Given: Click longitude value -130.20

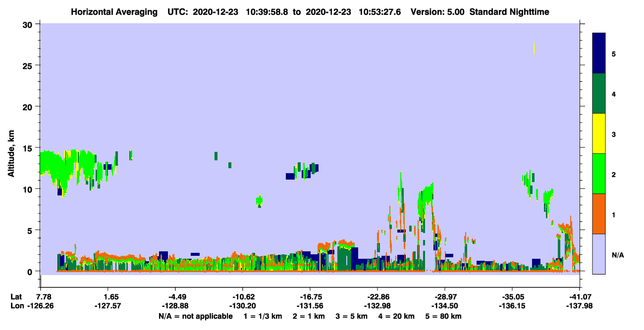Looking at the screenshot, I should coord(243,306).
